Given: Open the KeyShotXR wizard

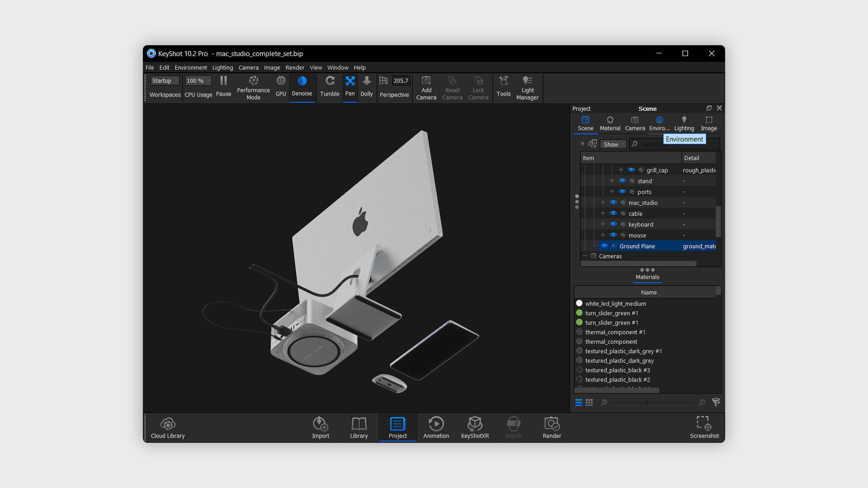Looking at the screenshot, I should click(475, 427).
